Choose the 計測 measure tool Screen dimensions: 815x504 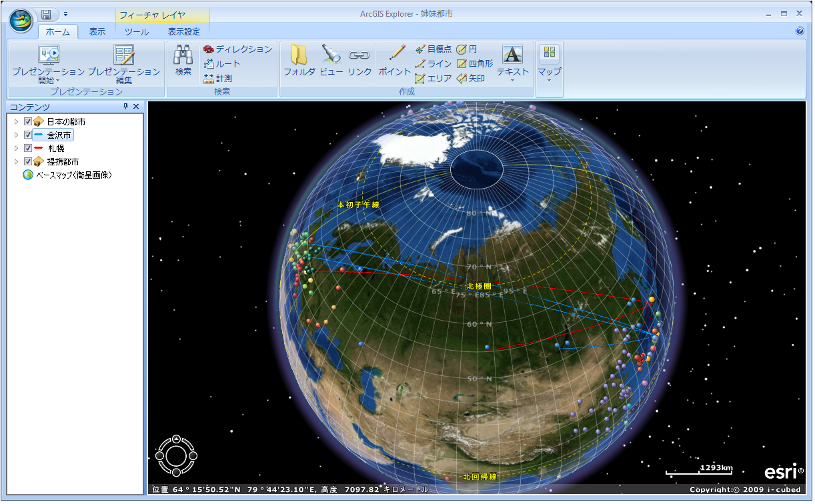pos(217,79)
